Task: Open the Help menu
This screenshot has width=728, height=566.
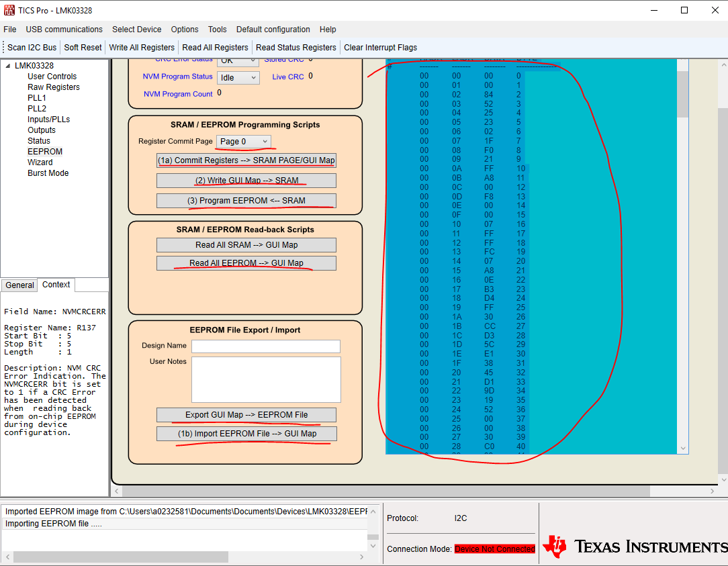Action: (x=328, y=30)
